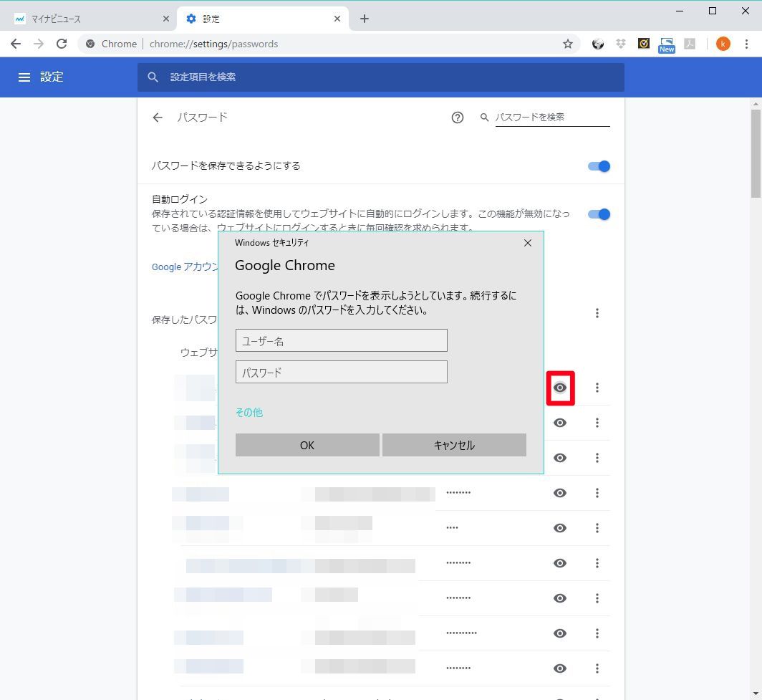Click the browser forward arrow
The image size is (762, 700).
[x=39, y=44]
